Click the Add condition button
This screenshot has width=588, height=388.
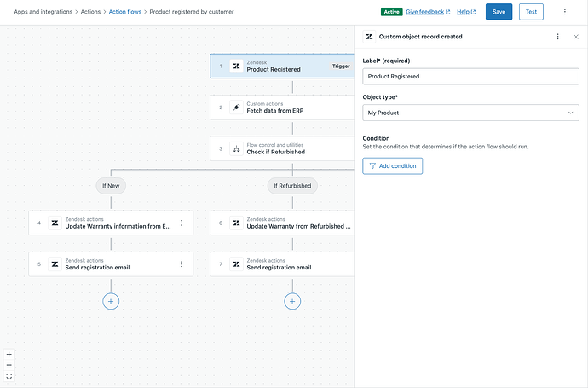[x=393, y=165]
